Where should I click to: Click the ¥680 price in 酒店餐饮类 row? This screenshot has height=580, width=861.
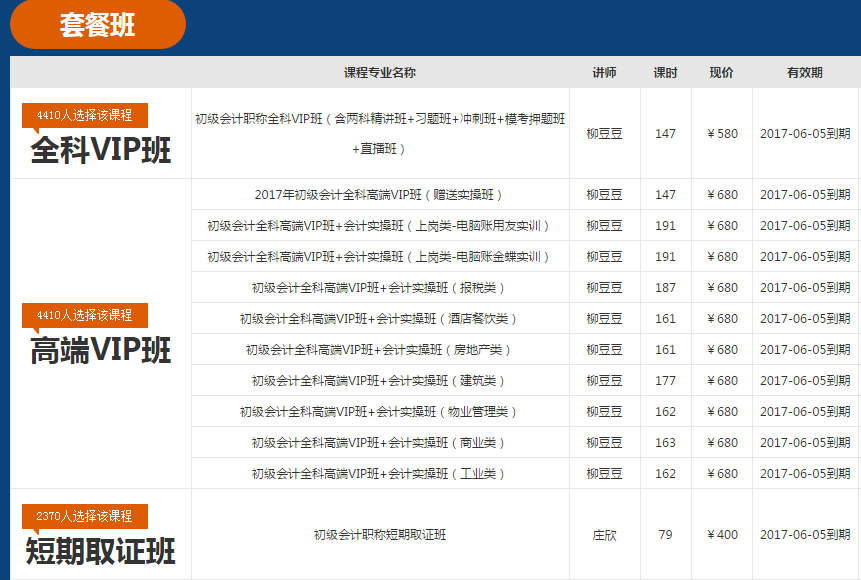click(x=722, y=319)
